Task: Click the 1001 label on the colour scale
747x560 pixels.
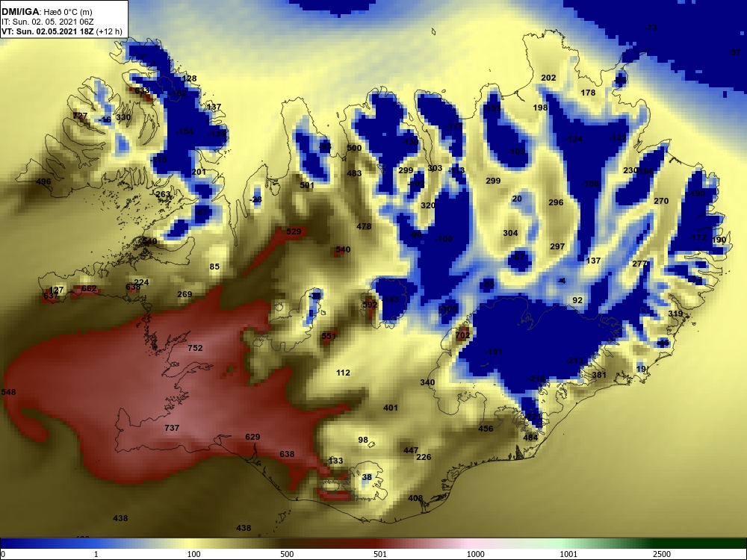Action: pos(568,554)
